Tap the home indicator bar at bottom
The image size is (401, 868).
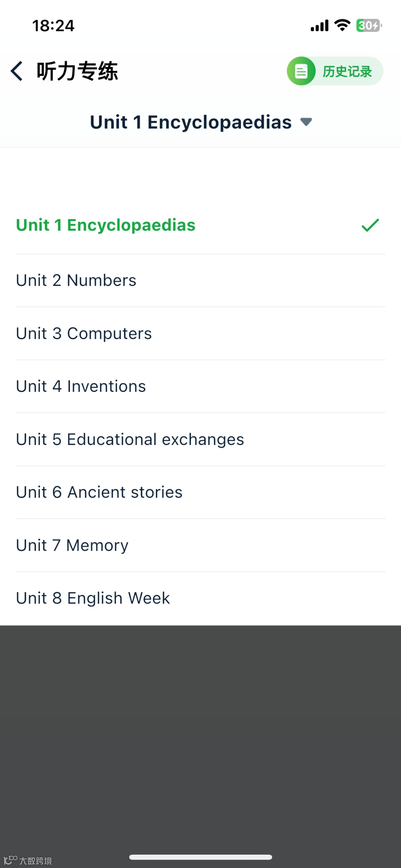200,857
